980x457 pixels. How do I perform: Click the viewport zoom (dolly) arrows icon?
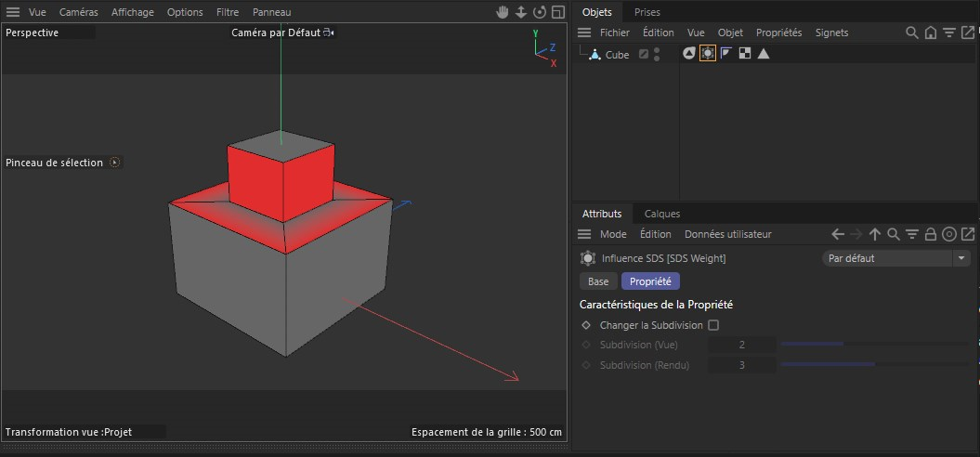pos(520,12)
